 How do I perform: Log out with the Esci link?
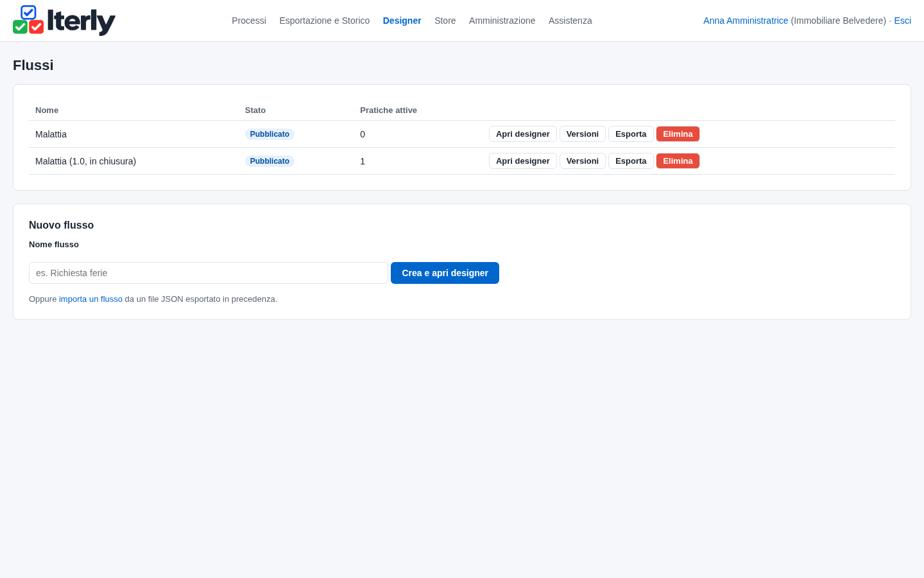click(902, 21)
